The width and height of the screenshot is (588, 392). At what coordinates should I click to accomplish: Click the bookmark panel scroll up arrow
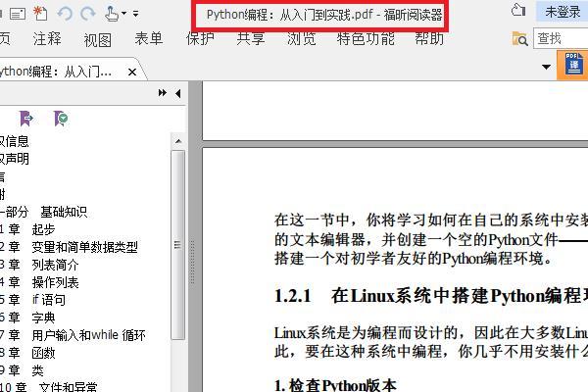[x=178, y=141]
